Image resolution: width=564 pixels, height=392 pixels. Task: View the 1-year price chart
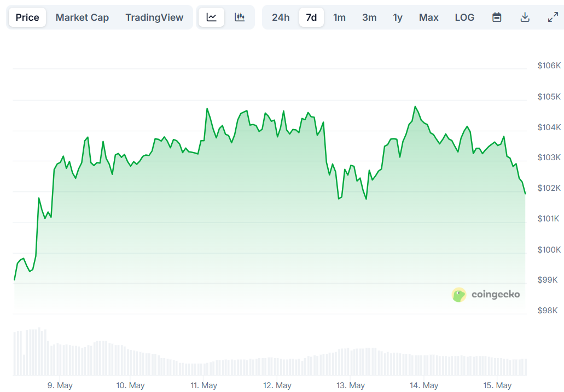point(397,17)
